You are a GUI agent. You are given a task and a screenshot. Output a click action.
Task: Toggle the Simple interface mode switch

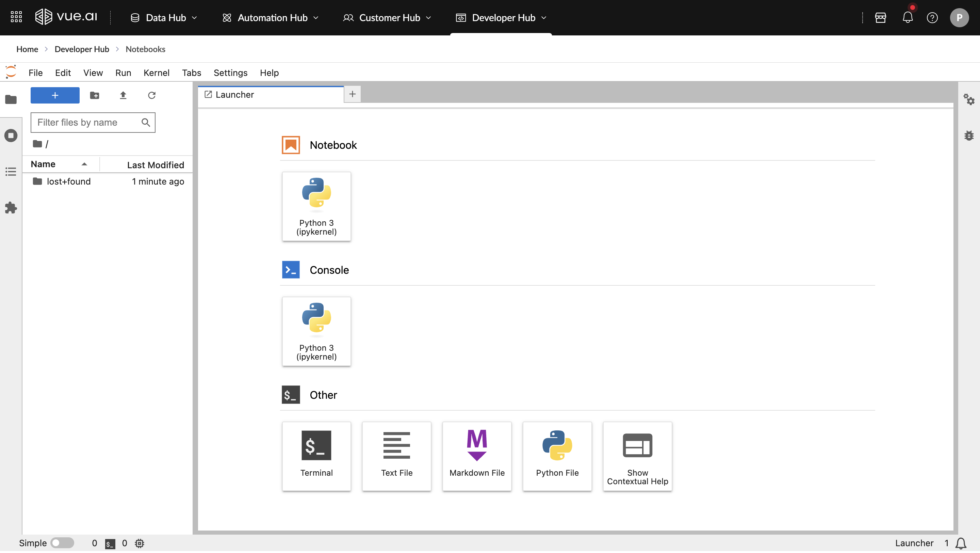(62, 543)
